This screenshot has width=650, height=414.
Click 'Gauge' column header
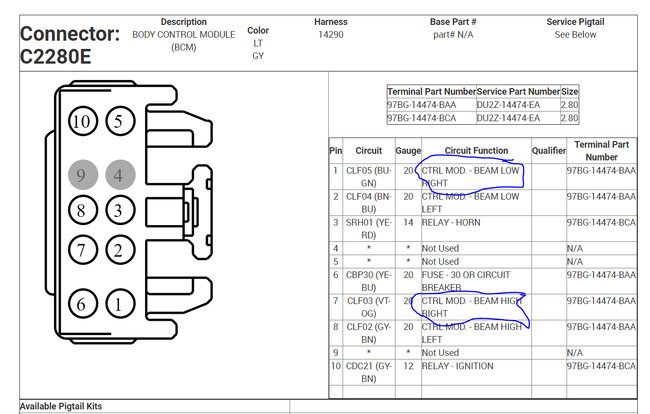[408, 151]
